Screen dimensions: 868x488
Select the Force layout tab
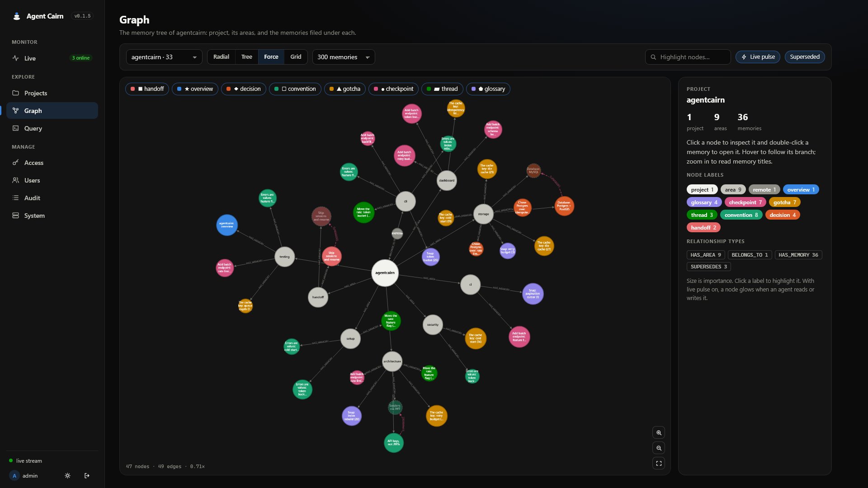point(271,57)
